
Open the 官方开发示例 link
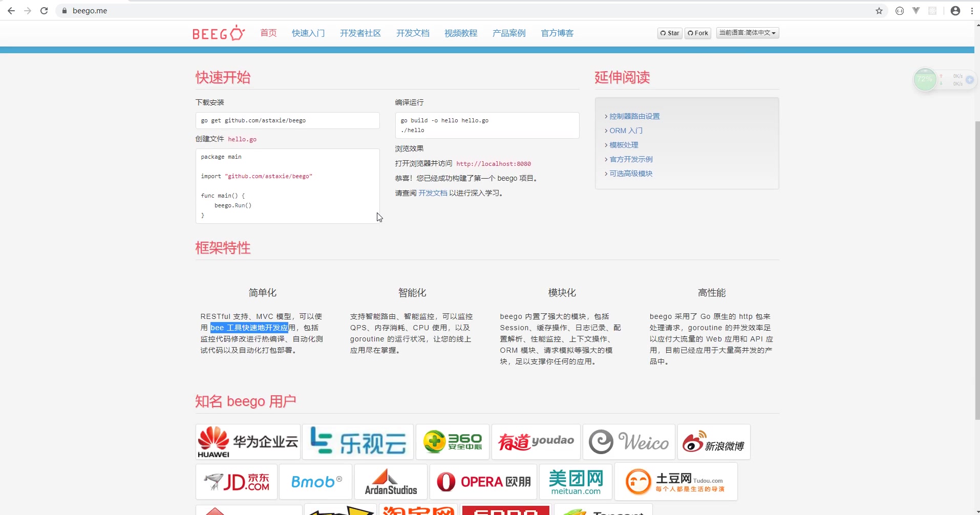coord(631,159)
